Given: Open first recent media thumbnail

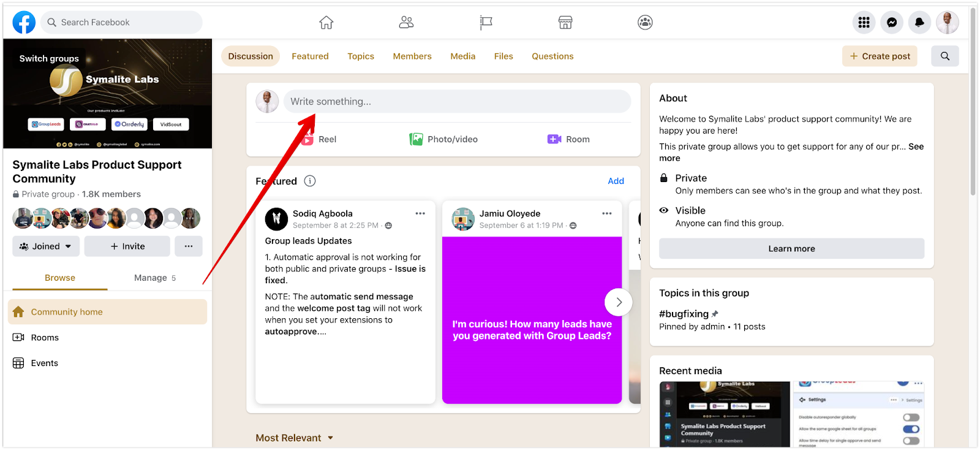Looking at the screenshot, I should [x=725, y=414].
